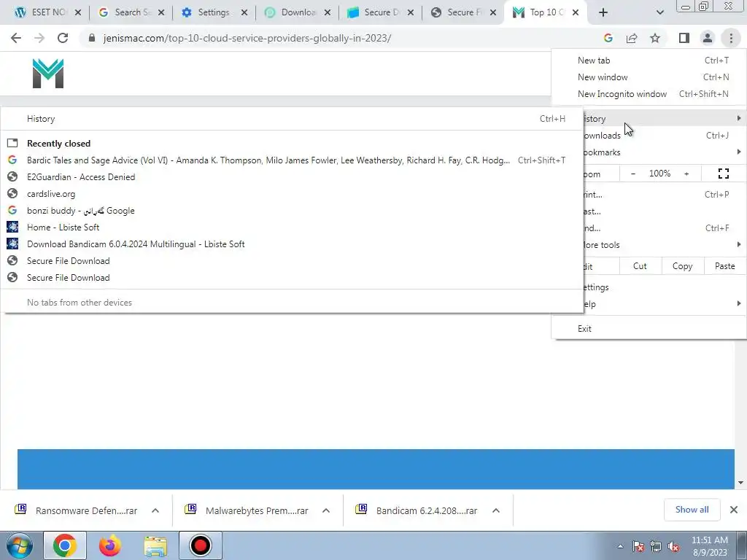747x560 pixels.
Task: Open New Incognito window
Action: 649,94
